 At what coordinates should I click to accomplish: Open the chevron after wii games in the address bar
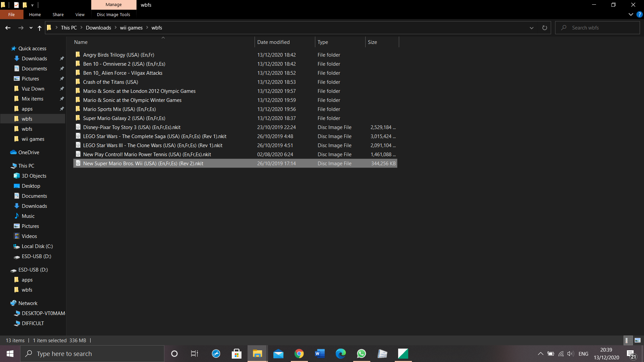[x=147, y=27]
